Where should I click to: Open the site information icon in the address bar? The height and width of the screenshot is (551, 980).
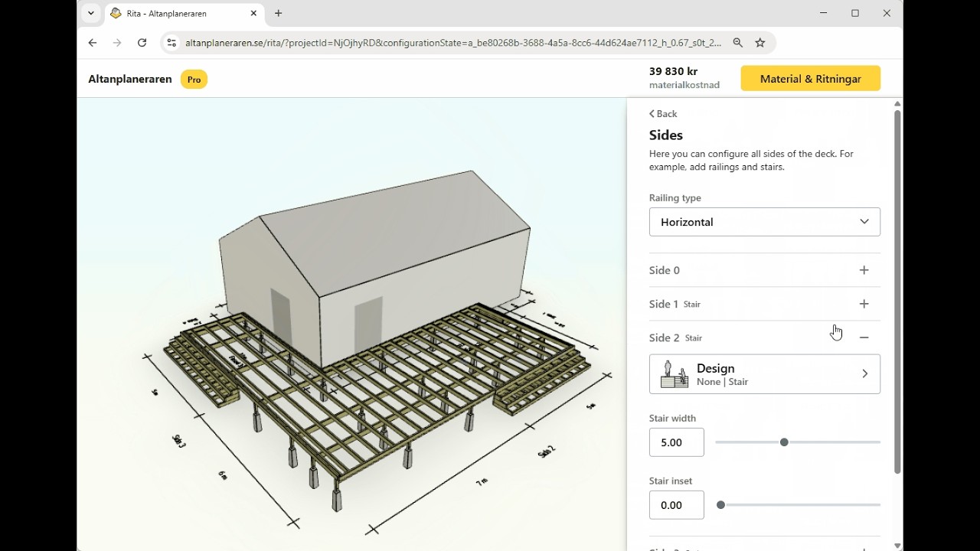tap(171, 43)
